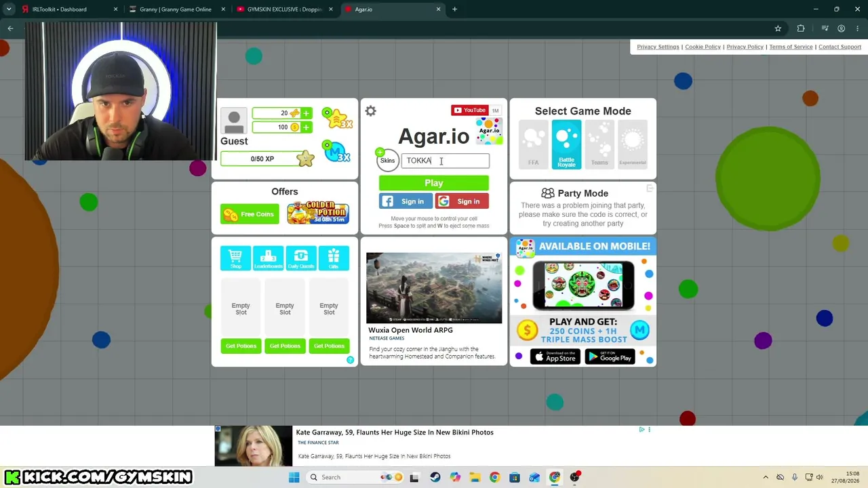Viewport: 868px width, 488px height.
Task: Download on the App Store
Action: (x=555, y=357)
